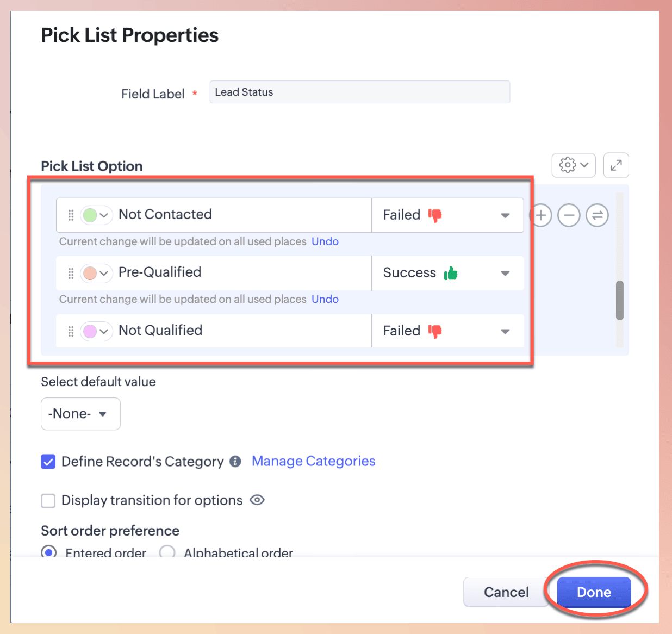Open the color picker for Not Qualified
The height and width of the screenshot is (634, 672).
[x=96, y=331]
